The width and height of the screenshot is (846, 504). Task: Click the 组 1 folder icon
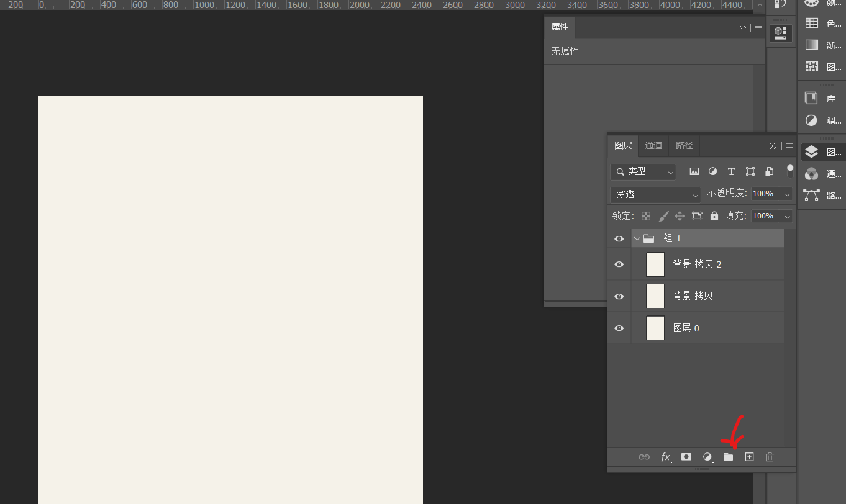tap(648, 238)
